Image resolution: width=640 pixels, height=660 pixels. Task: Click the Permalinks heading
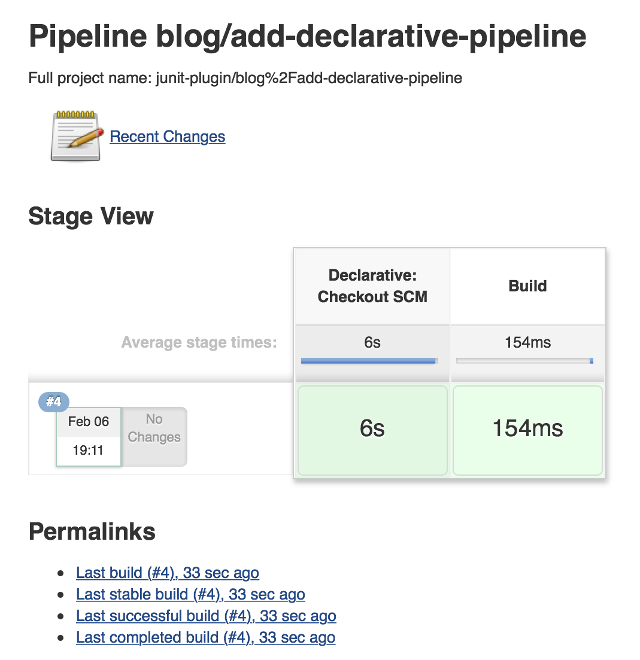[92, 531]
